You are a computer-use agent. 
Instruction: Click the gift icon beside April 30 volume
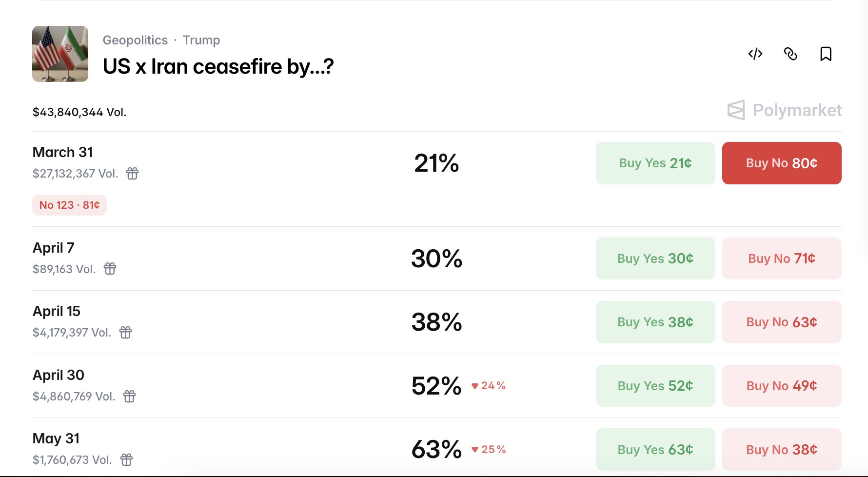click(x=129, y=396)
